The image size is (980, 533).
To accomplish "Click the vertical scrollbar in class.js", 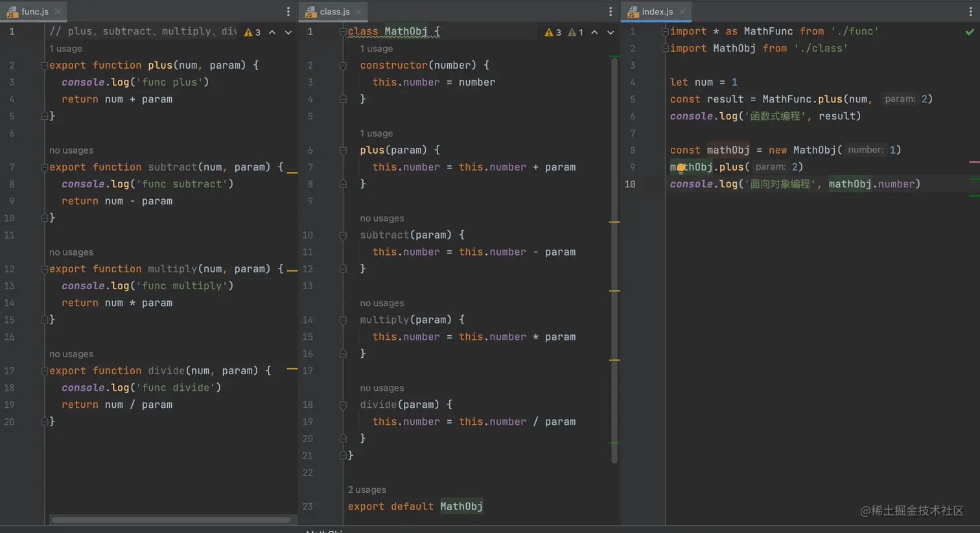I will pyautogui.click(x=614, y=261).
